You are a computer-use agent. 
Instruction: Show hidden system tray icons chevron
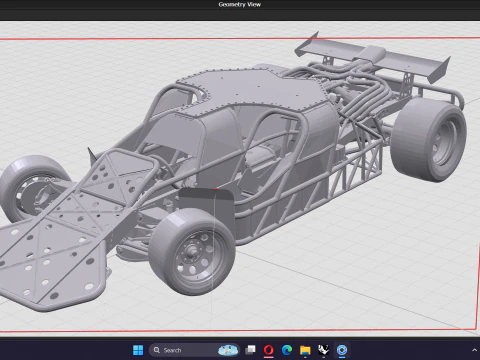[x=474, y=350]
